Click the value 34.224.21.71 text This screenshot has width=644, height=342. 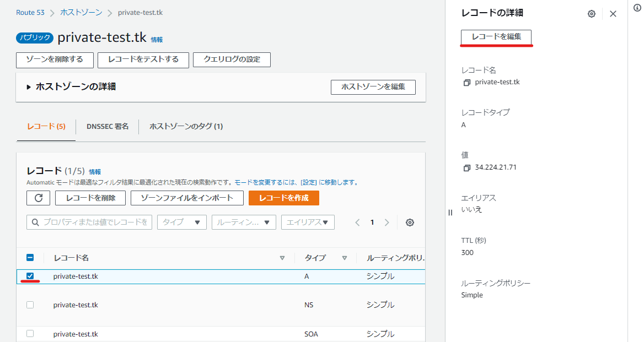[496, 167]
